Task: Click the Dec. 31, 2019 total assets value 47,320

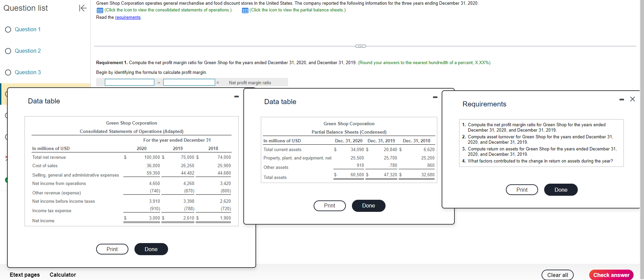Action: pos(391,175)
